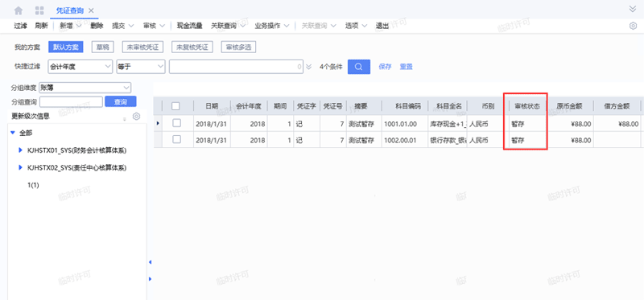Open the 审核 dropdown menu
The image size is (644, 300).
(154, 26)
